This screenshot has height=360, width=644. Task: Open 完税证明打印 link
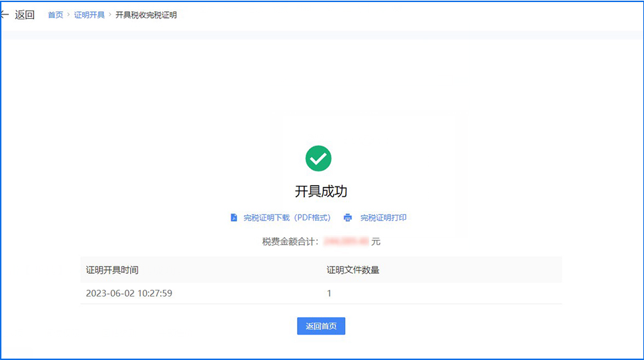383,218
